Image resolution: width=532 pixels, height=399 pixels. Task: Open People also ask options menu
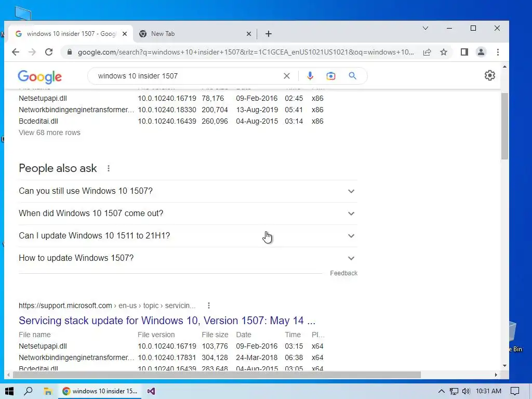(108, 168)
